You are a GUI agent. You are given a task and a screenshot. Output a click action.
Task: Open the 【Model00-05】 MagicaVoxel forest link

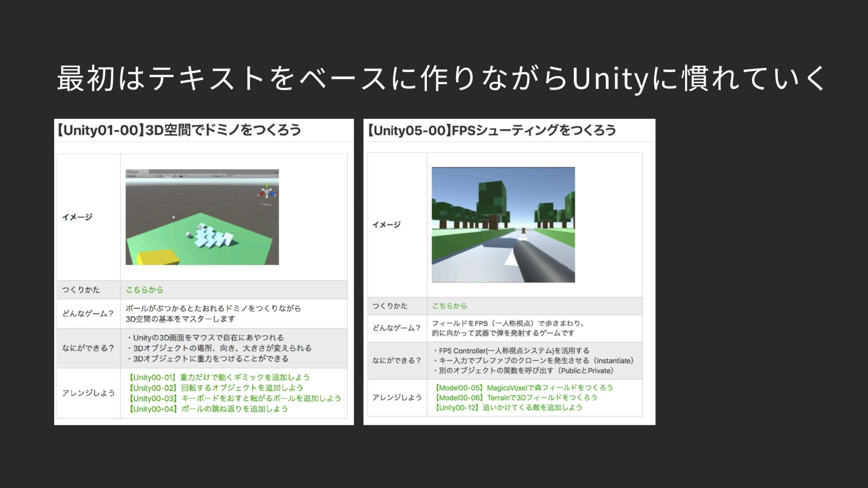click(x=524, y=388)
